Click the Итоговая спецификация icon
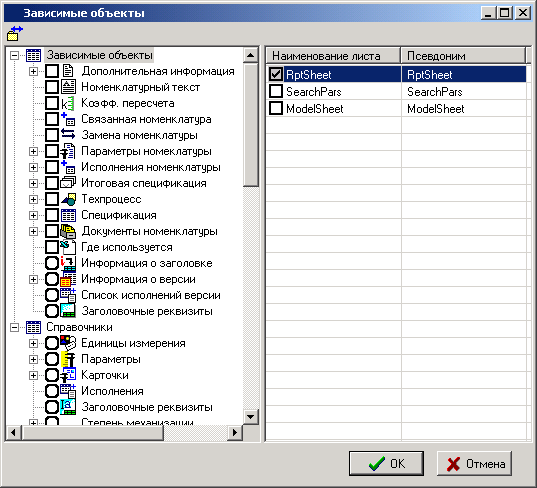Screen dimensions: 537x488 pyautogui.click(x=68, y=183)
